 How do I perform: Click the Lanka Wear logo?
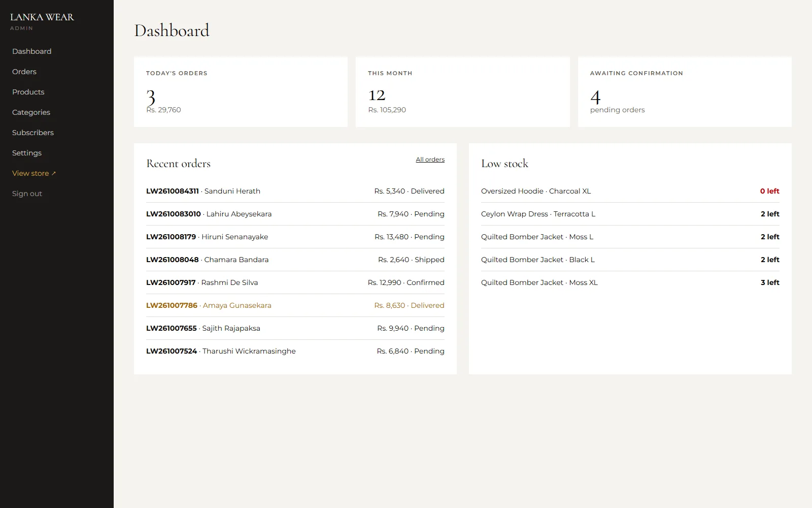click(x=42, y=17)
